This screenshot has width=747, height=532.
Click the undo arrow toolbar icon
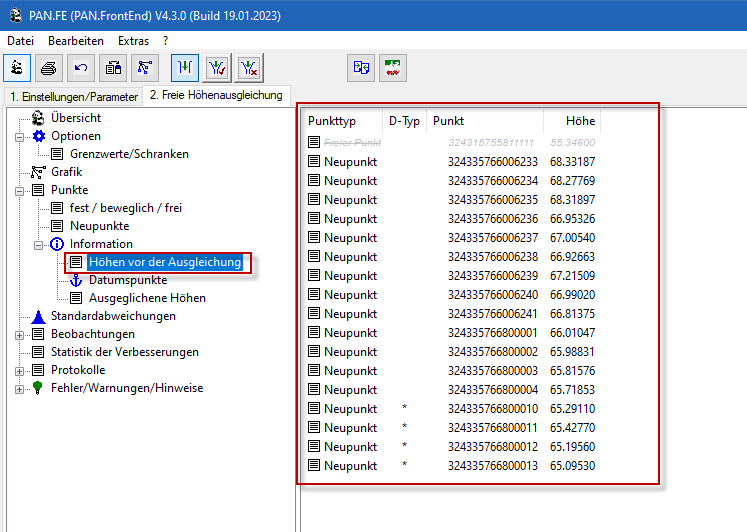(82, 68)
